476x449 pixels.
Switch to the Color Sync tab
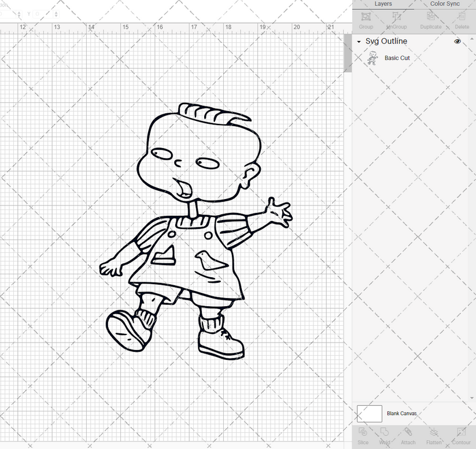click(x=445, y=3)
